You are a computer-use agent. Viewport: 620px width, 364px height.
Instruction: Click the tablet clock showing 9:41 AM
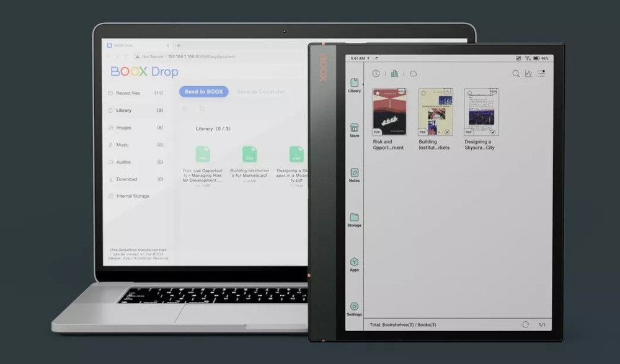[x=358, y=58]
